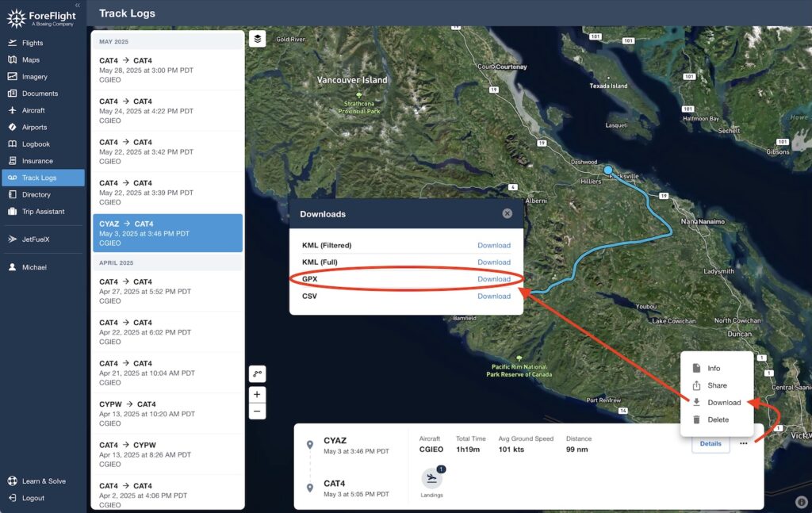Zoom in on the map
812x513 pixels.
(257, 394)
